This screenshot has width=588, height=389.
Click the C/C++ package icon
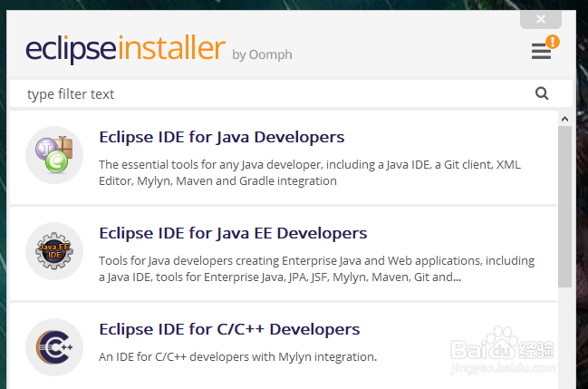[x=54, y=347]
